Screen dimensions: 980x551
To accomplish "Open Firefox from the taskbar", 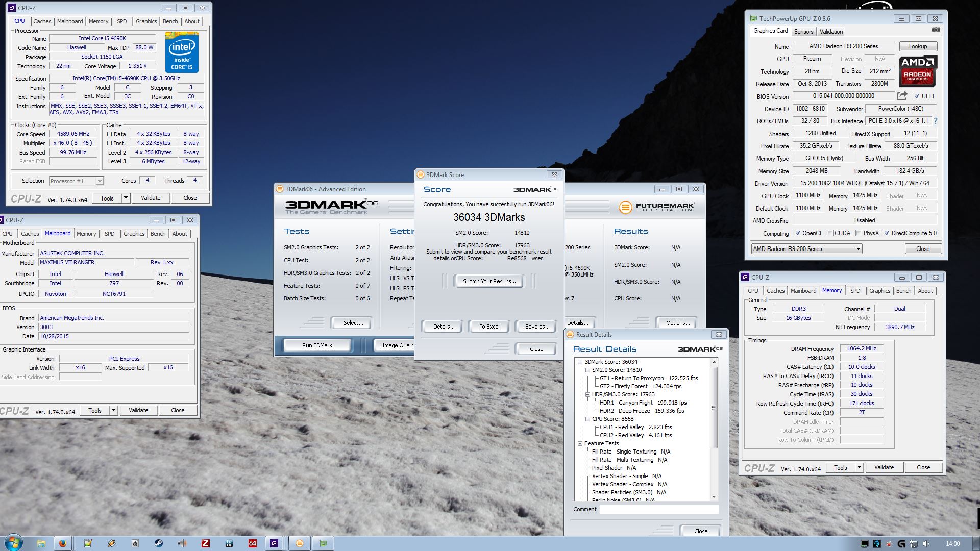I will coord(63,543).
